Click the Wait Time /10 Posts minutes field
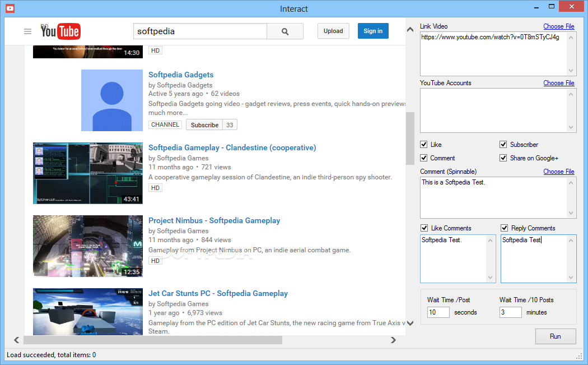Screen dimensions: 588x365 [510, 312]
